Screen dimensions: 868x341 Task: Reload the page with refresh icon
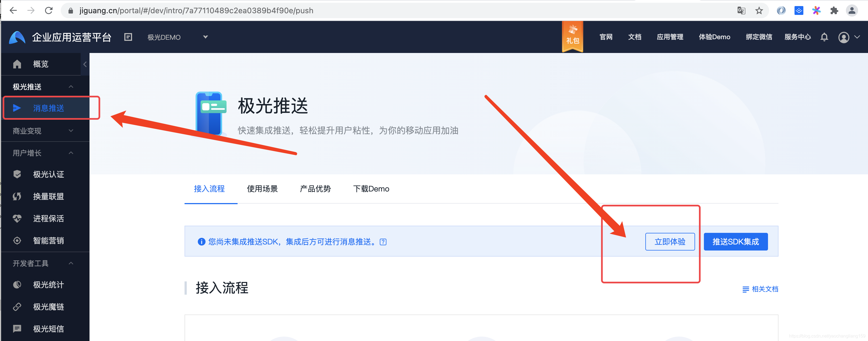point(49,10)
